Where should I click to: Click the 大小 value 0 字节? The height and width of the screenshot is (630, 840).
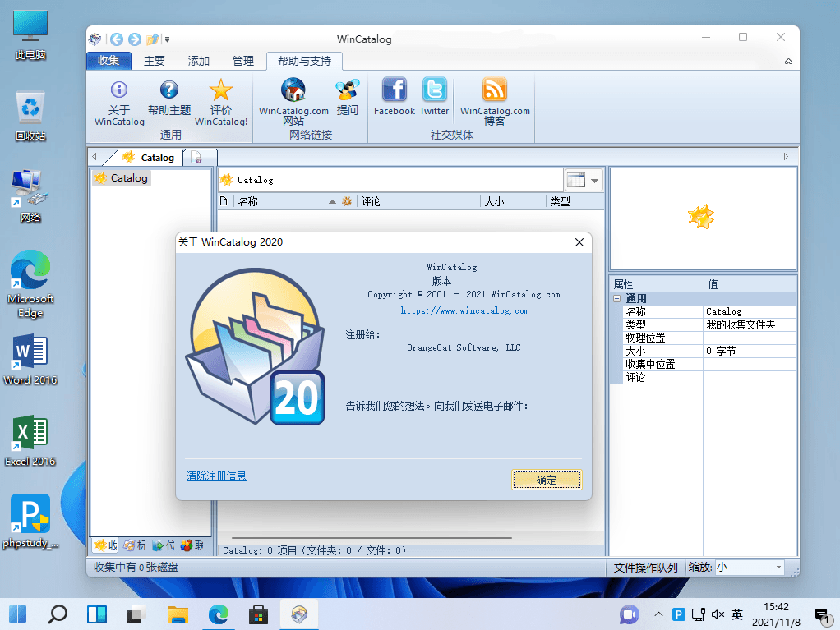click(750, 351)
